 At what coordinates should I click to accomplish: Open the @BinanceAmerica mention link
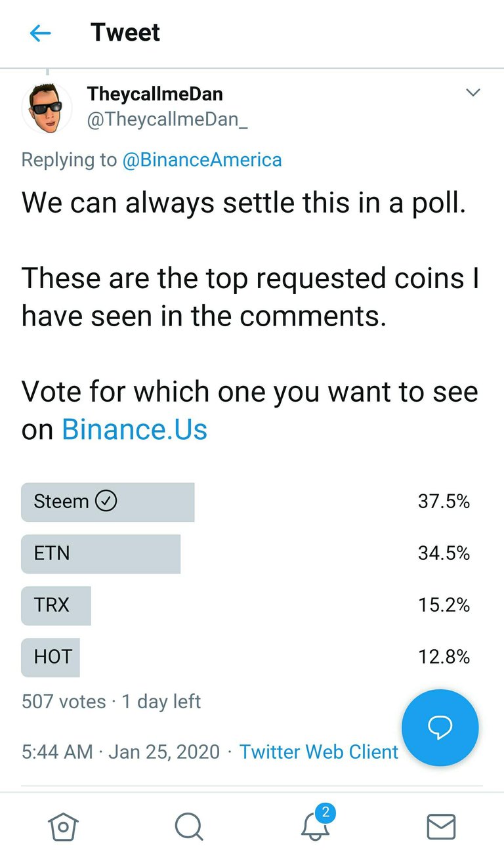coord(202,159)
